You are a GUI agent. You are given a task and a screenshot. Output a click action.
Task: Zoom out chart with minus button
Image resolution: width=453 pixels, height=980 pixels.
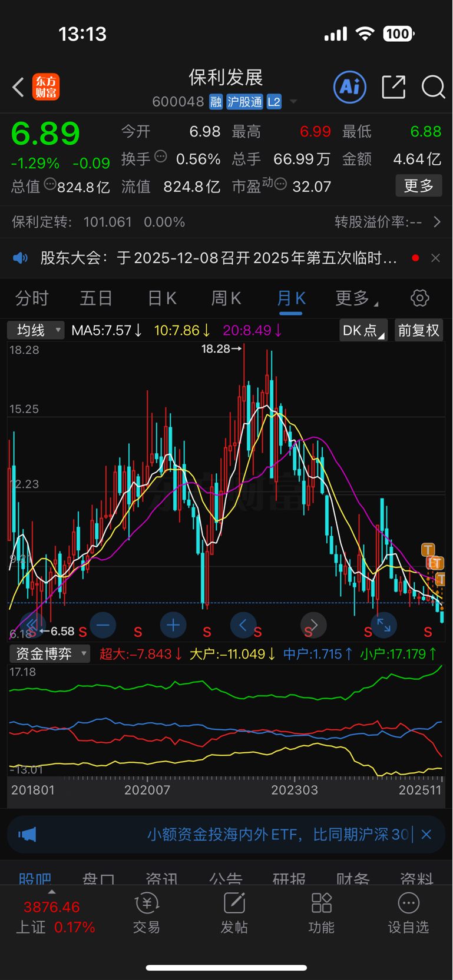[103, 624]
